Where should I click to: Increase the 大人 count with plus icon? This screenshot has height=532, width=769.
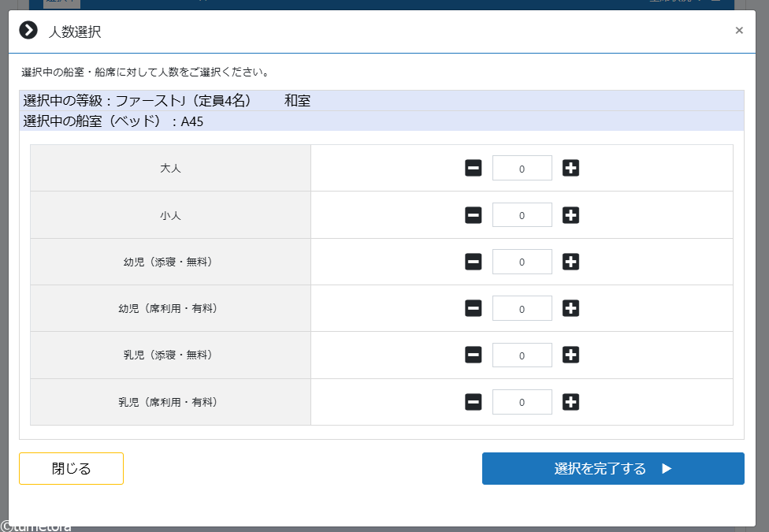click(570, 168)
